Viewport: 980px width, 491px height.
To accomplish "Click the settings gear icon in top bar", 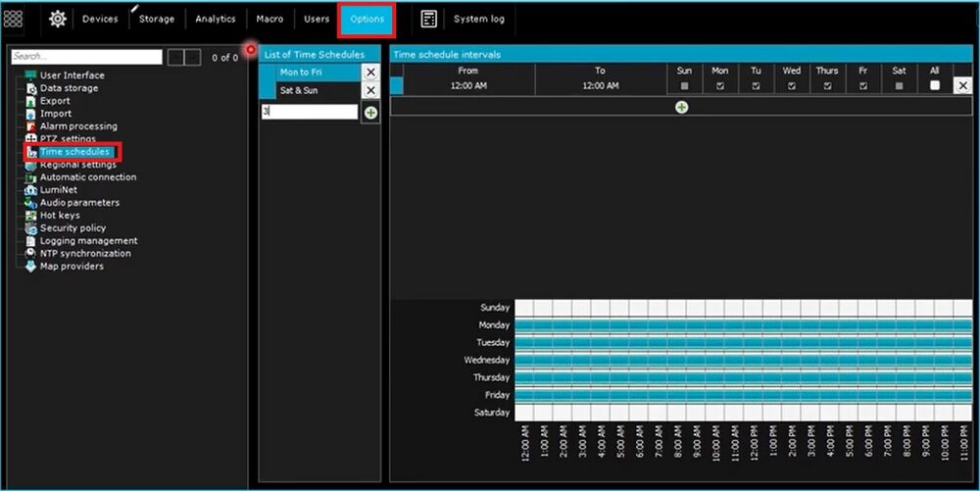I will pyautogui.click(x=58, y=19).
